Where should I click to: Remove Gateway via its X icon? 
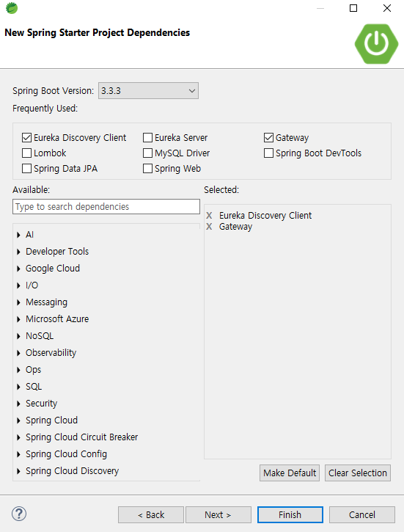click(x=209, y=226)
